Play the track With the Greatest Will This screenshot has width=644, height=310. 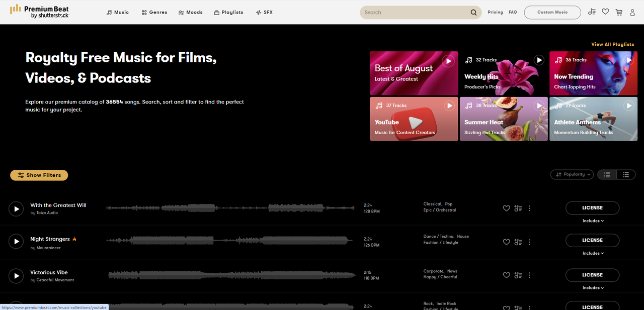coord(16,209)
